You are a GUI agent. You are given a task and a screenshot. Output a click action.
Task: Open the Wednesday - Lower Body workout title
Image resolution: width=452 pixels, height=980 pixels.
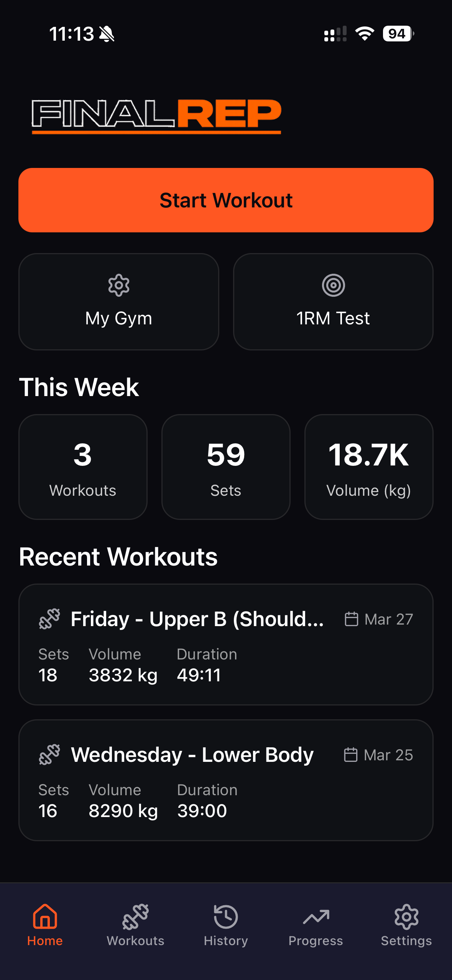192,755
